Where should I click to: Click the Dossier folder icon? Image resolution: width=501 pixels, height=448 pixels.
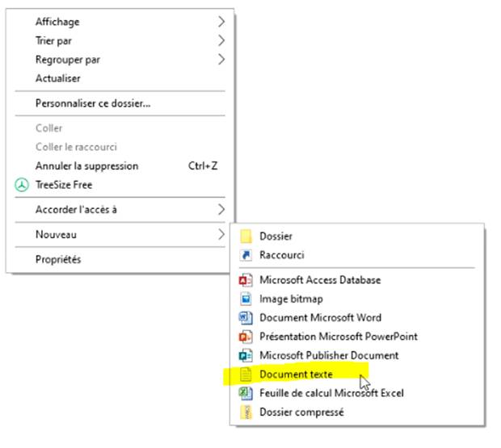(246, 237)
